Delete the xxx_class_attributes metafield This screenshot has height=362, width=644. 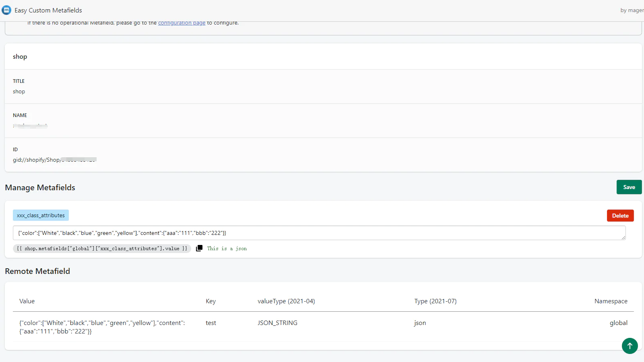pyautogui.click(x=620, y=216)
